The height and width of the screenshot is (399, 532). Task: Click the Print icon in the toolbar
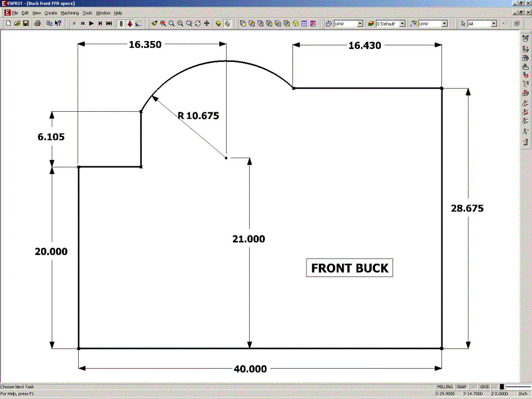tap(38, 24)
